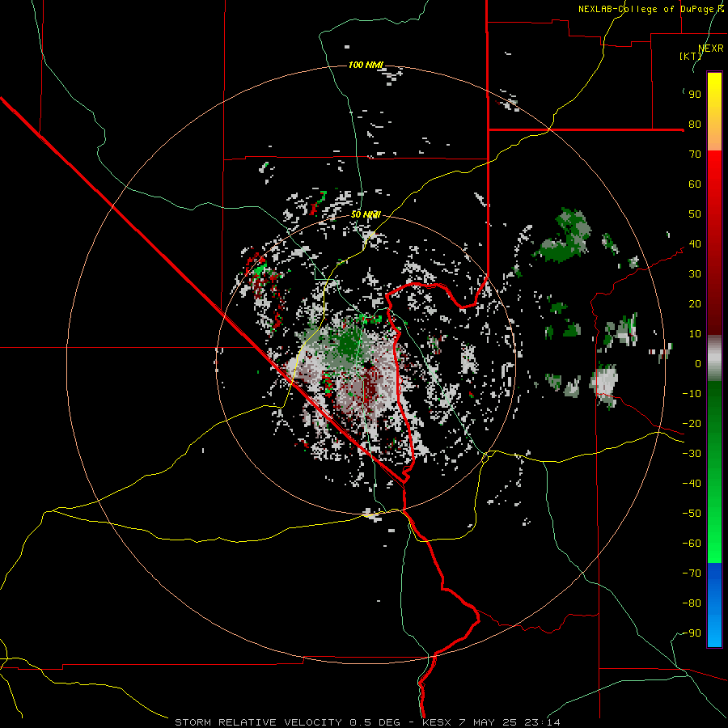Click the 30 value on velocity scale
This screenshot has height=728, width=728.
click(695, 274)
